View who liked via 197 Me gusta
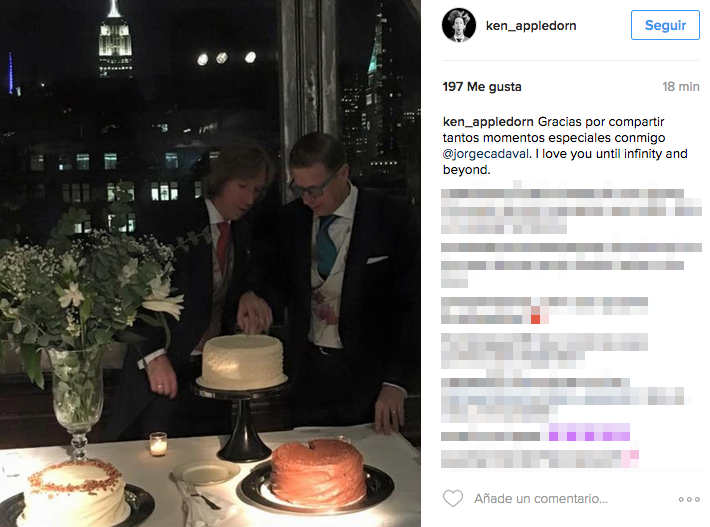This screenshot has height=527, width=710. (482, 86)
